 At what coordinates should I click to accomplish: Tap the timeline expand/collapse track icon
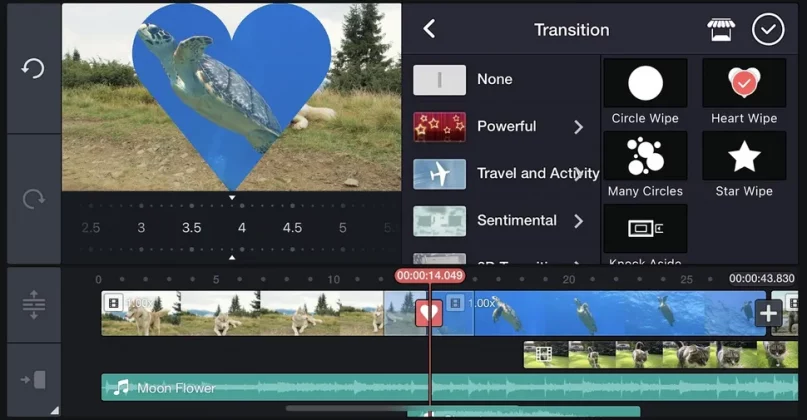(x=33, y=305)
